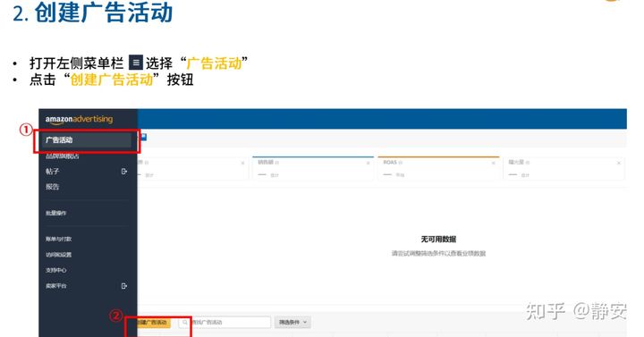This screenshot has height=337, width=644.
Task: Close the leftmost partially hidden metric card
Action: click(x=242, y=163)
